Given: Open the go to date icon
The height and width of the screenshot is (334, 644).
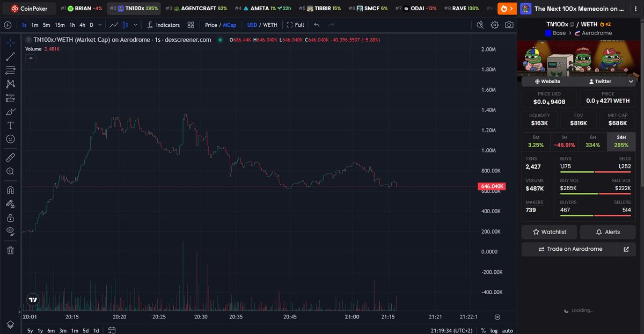Looking at the screenshot, I should [x=112, y=331].
